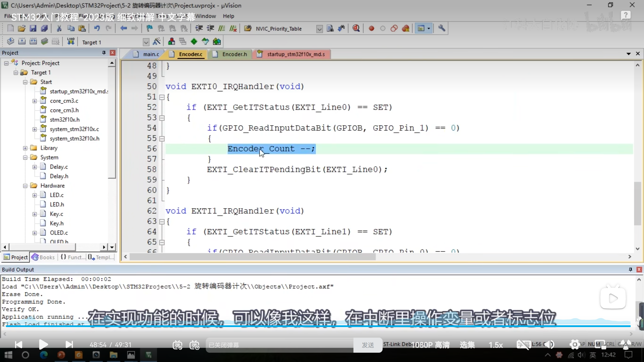Screen dimensions: 644x362
Task: Insert breakpoint with red dot icon
Action: pos(371,28)
